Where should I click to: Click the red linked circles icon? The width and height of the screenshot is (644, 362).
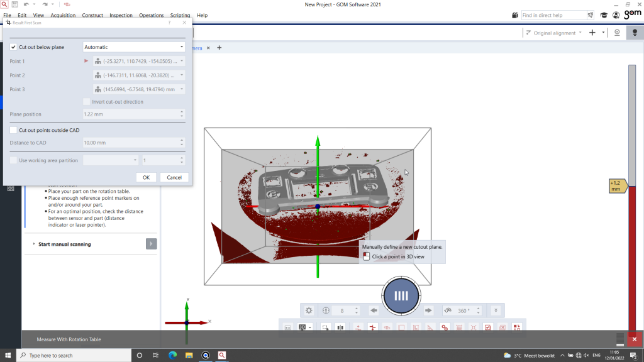[x=445, y=327]
